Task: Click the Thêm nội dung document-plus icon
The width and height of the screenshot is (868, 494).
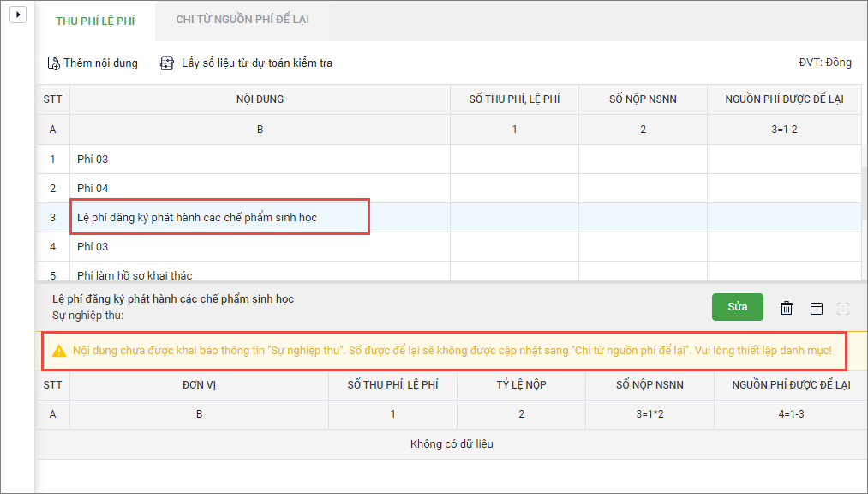Action: point(53,63)
